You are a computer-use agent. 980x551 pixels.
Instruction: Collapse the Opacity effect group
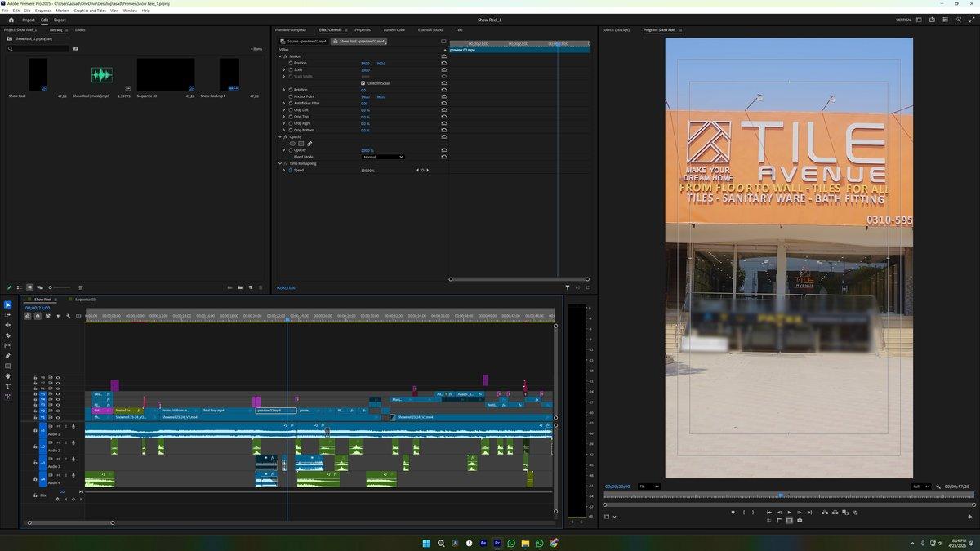tap(280, 136)
